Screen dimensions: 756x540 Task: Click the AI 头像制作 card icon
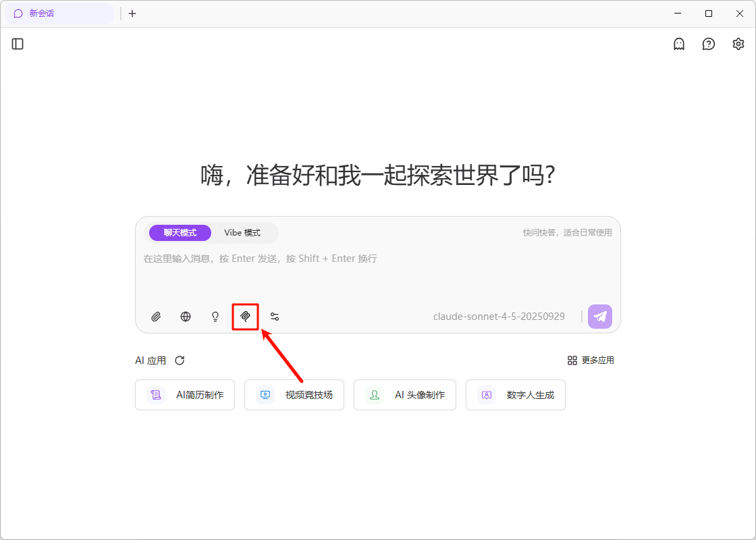coord(375,395)
